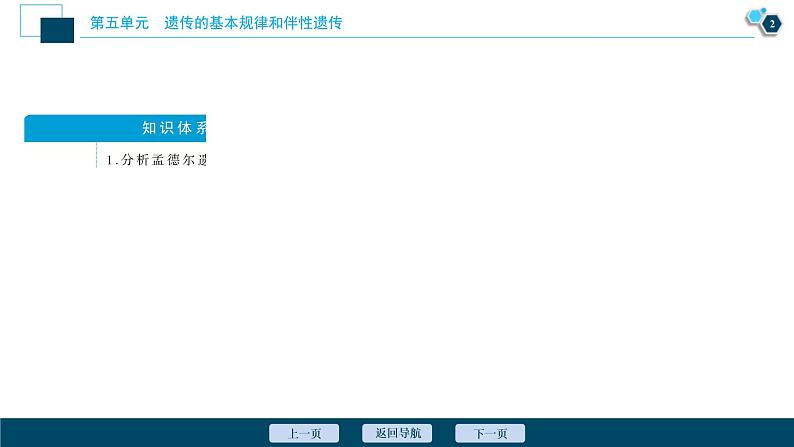
Task: Click the 知 character in the banner
Action: [149, 128]
